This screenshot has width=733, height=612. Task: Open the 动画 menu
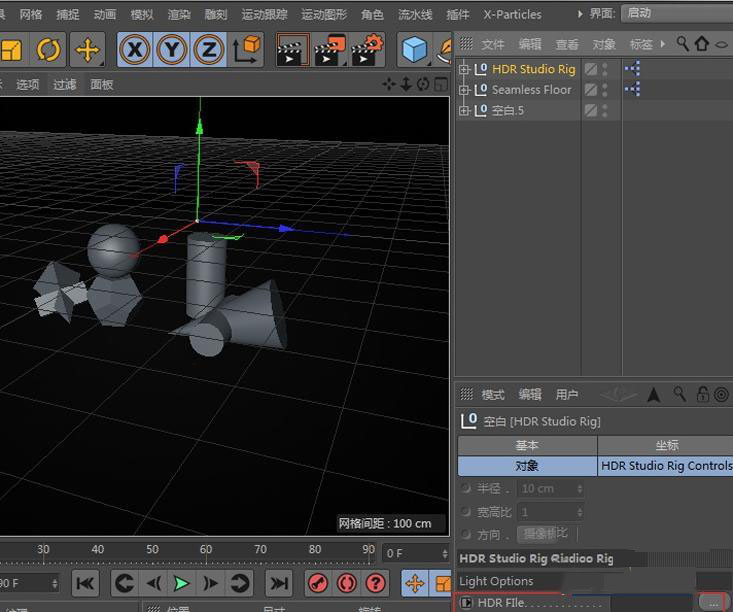pyautogui.click(x=105, y=14)
